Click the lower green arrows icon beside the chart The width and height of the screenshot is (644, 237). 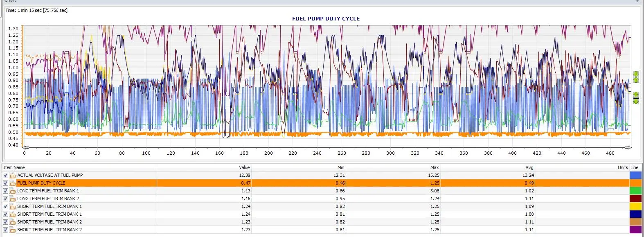(636, 98)
